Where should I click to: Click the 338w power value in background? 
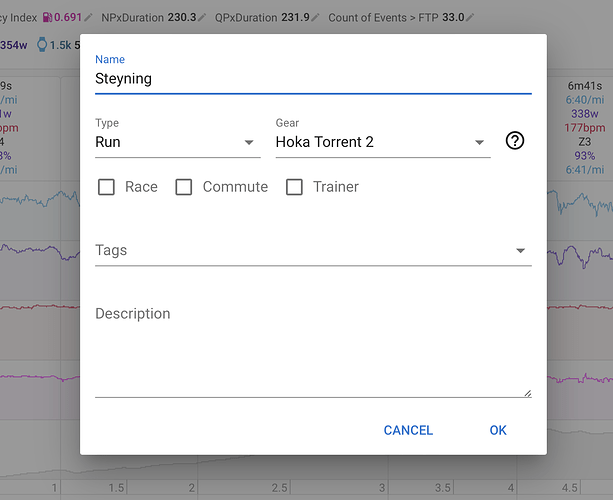584,114
